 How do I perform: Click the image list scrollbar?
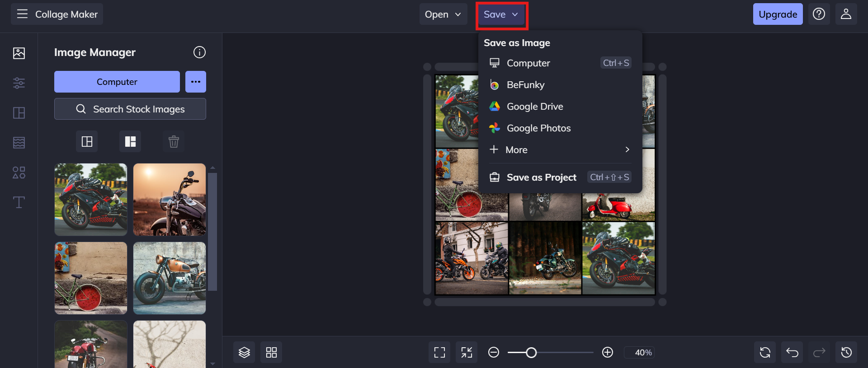pos(212,232)
